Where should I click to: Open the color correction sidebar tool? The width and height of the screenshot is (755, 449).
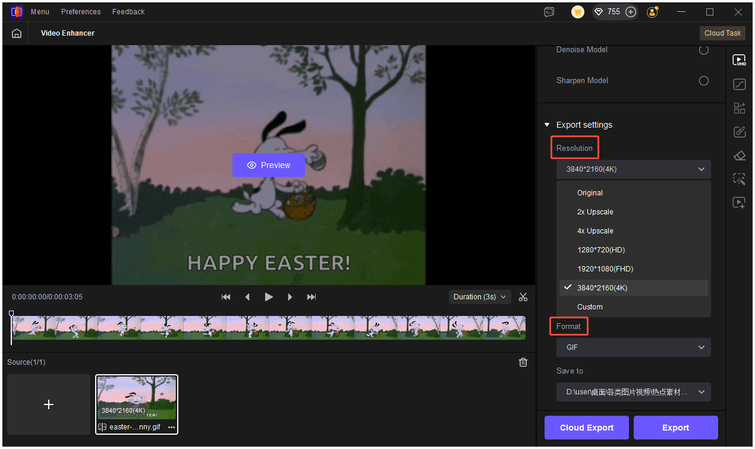[739, 84]
